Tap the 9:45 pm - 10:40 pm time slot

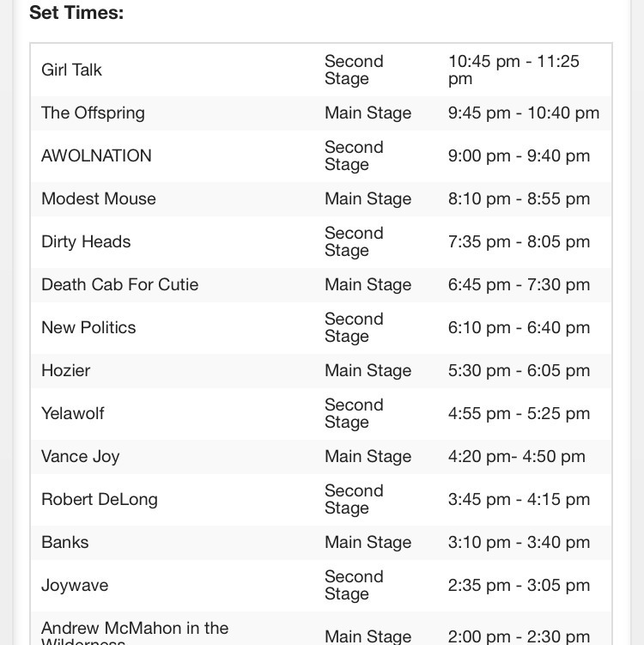click(524, 113)
